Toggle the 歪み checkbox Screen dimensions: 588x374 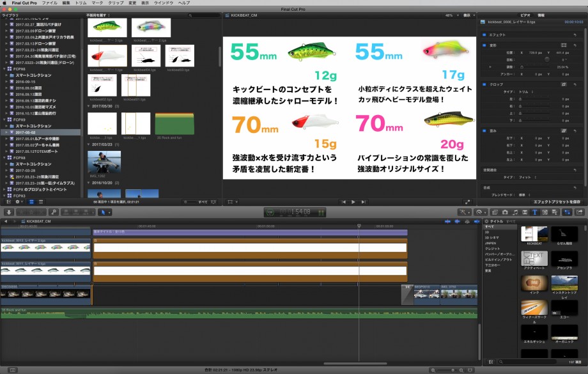[x=484, y=130]
